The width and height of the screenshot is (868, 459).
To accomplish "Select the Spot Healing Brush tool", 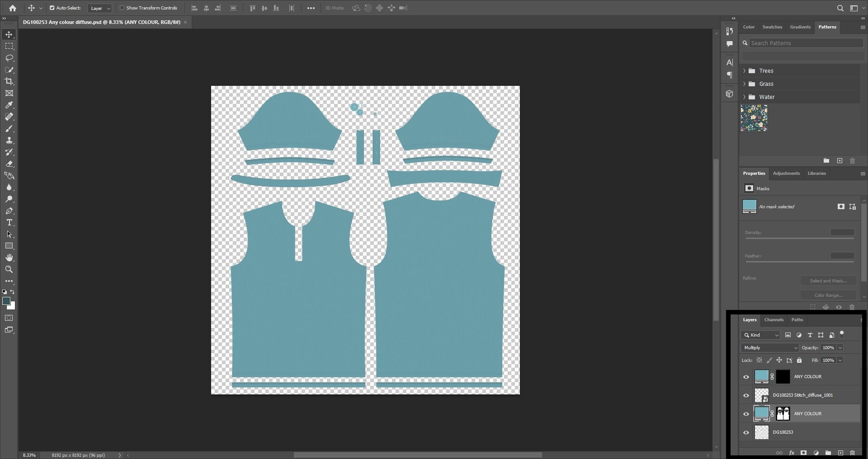I will tap(9, 117).
